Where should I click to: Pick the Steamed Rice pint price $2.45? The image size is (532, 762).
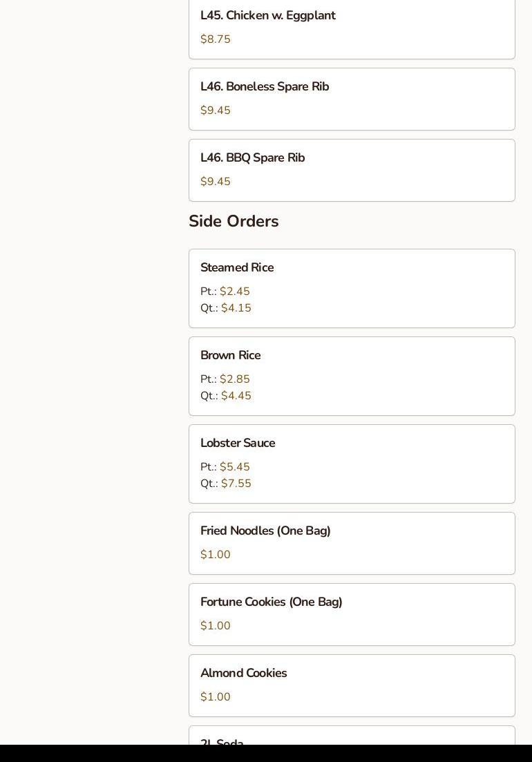235,292
